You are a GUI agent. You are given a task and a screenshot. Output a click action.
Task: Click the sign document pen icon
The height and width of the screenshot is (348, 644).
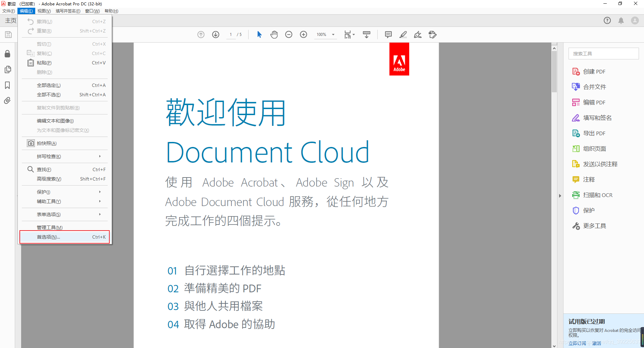(x=418, y=35)
